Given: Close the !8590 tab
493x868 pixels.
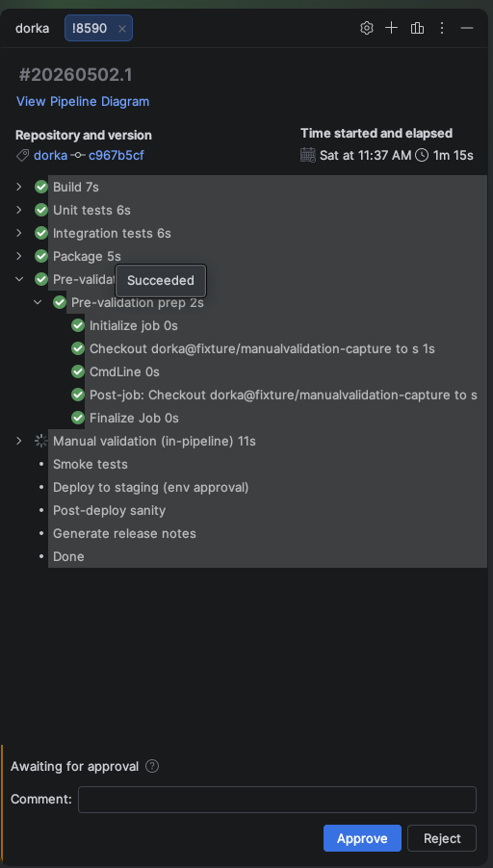Looking at the screenshot, I should 122,29.
